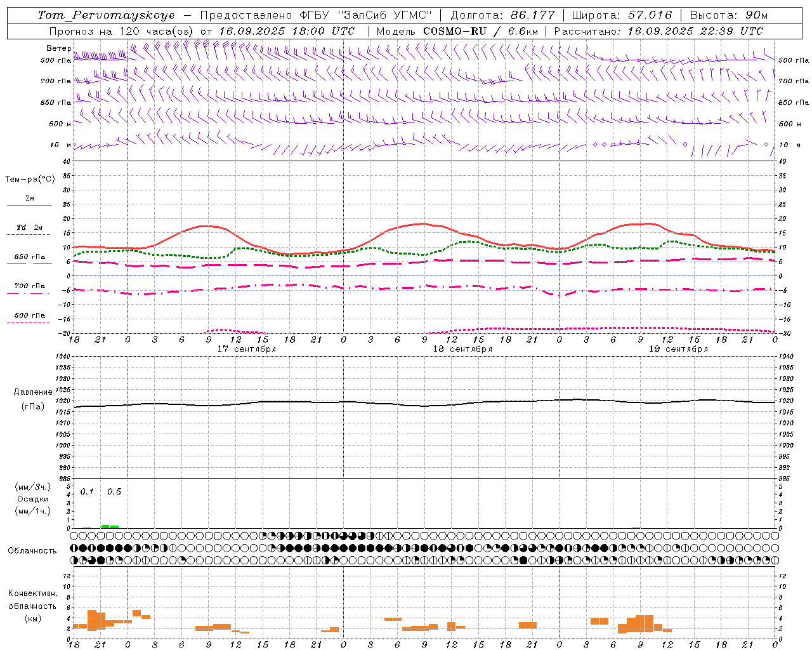Click the "18 сентября" date label
The width and height of the screenshot is (812, 650).
tap(462, 349)
